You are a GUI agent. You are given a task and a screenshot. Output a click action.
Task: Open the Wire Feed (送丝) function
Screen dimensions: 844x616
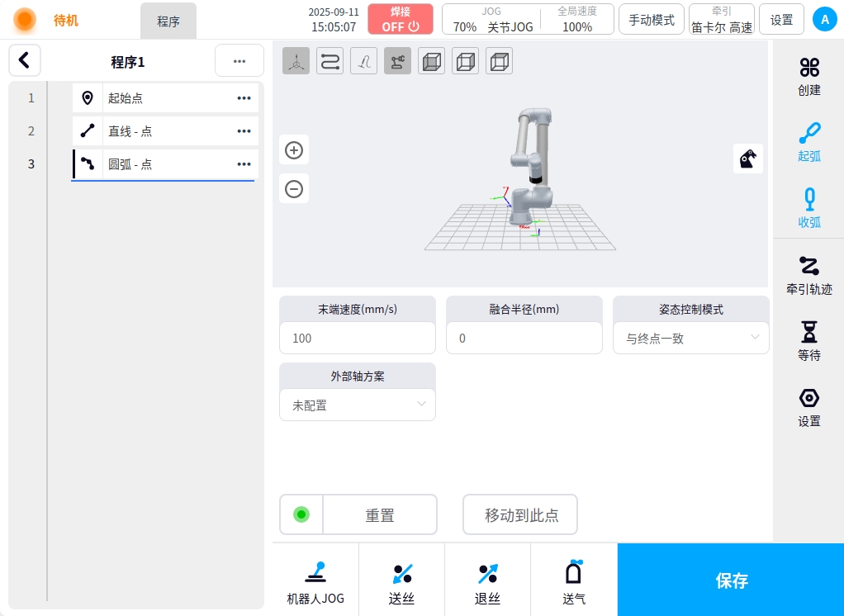401,581
